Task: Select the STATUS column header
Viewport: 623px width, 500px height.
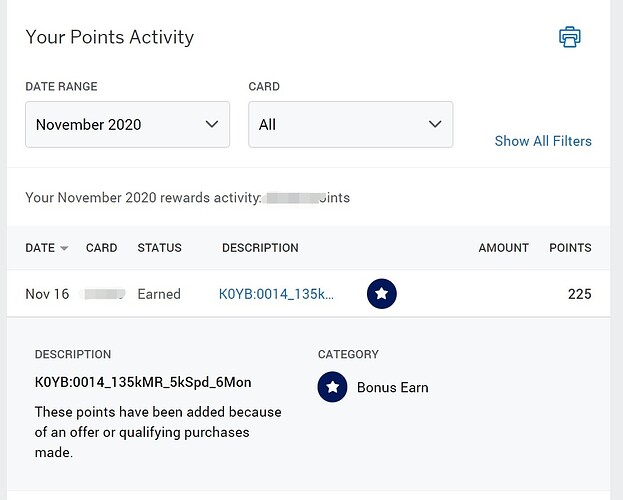Action: (159, 248)
